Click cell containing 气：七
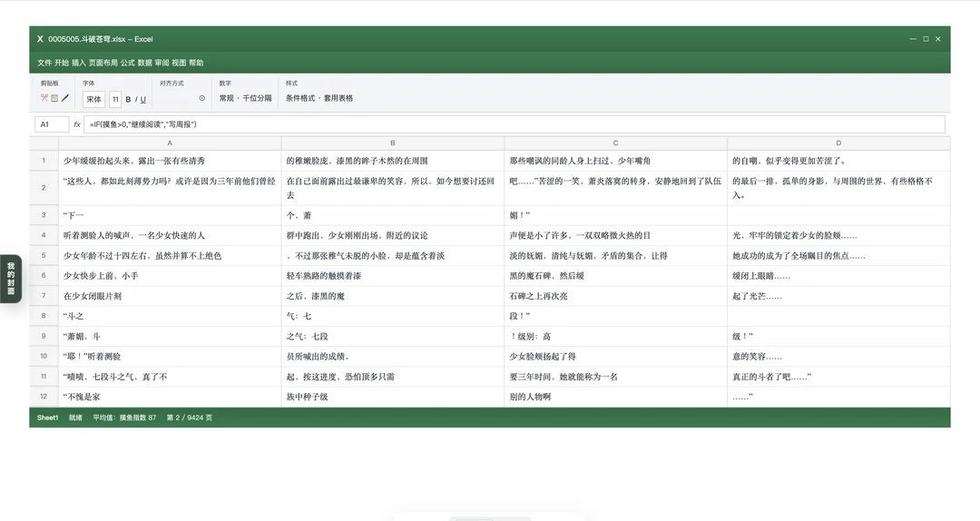 pyautogui.click(x=393, y=316)
